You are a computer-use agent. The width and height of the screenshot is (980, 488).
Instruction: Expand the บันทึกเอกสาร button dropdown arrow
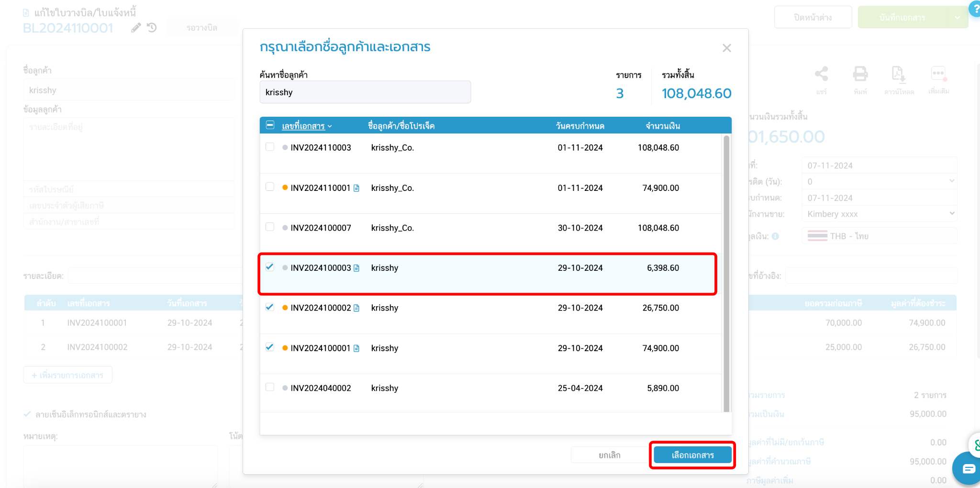[957, 18]
